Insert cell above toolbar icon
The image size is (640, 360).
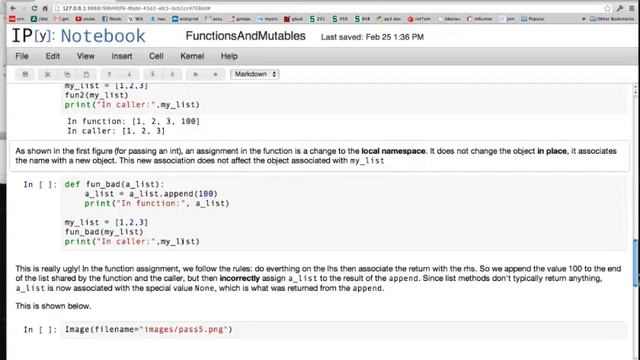click(x=153, y=74)
